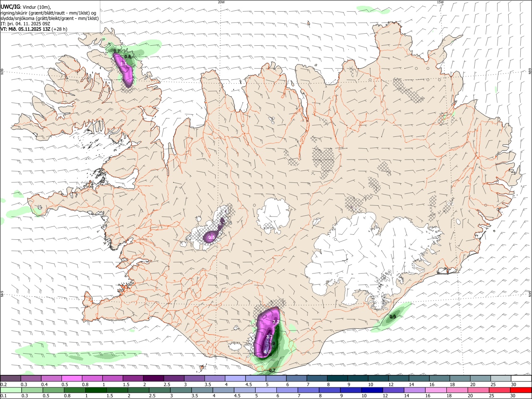Pick the darkest purple 2 swatch in the top legend row

153,379
